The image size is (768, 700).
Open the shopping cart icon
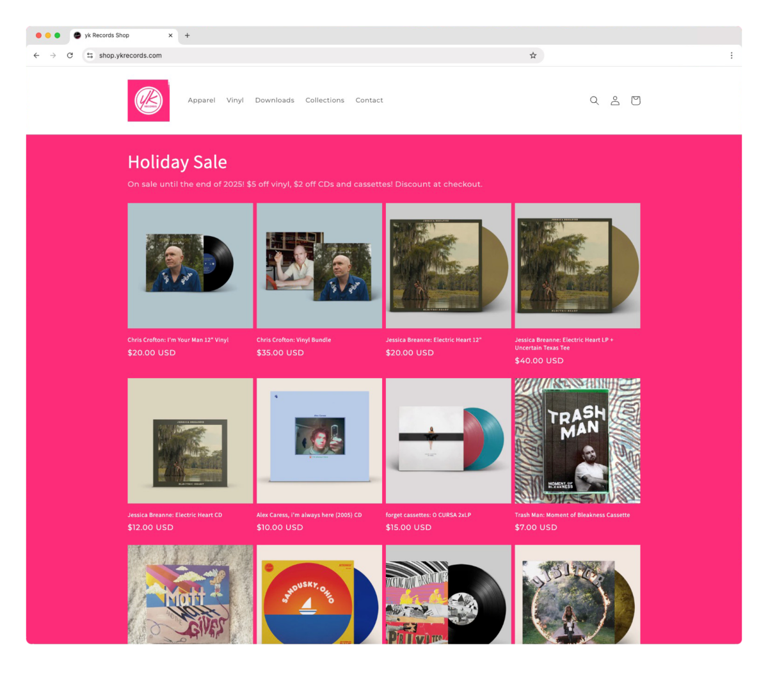tap(636, 100)
